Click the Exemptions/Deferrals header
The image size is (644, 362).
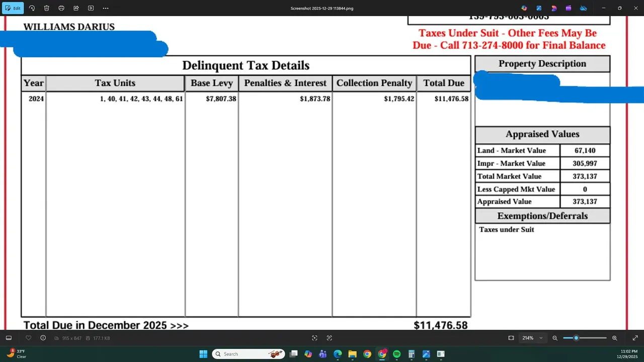542,216
